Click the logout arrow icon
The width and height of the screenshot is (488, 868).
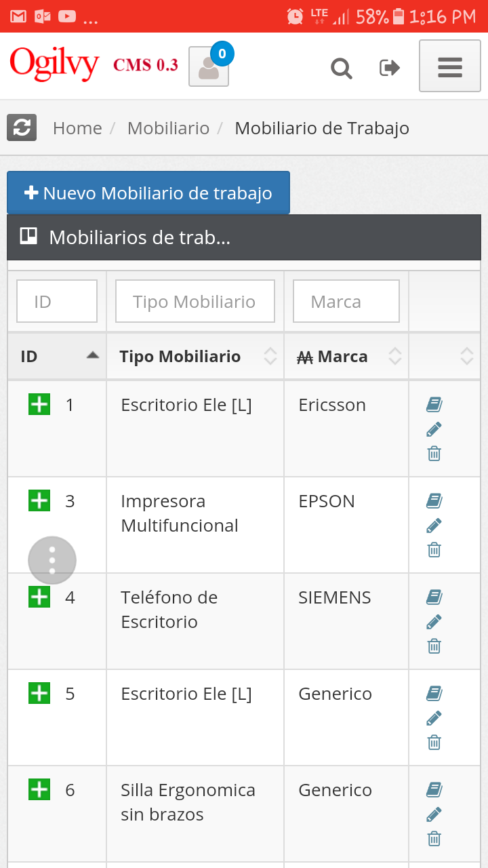pyautogui.click(x=390, y=68)
